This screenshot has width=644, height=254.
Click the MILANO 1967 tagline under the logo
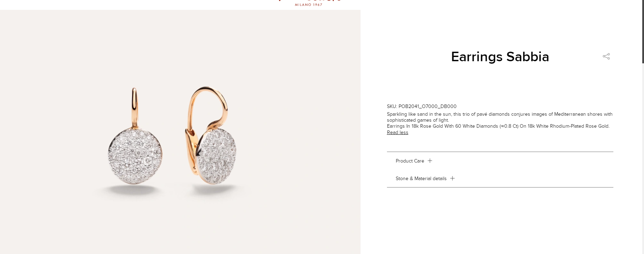308,5
